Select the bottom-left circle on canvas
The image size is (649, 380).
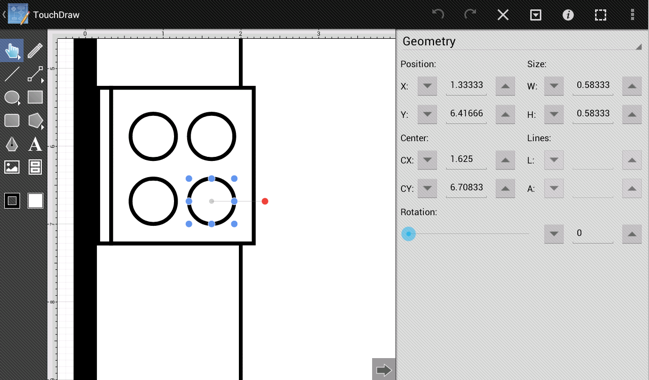pyautogui.click(x=153, y=201)
